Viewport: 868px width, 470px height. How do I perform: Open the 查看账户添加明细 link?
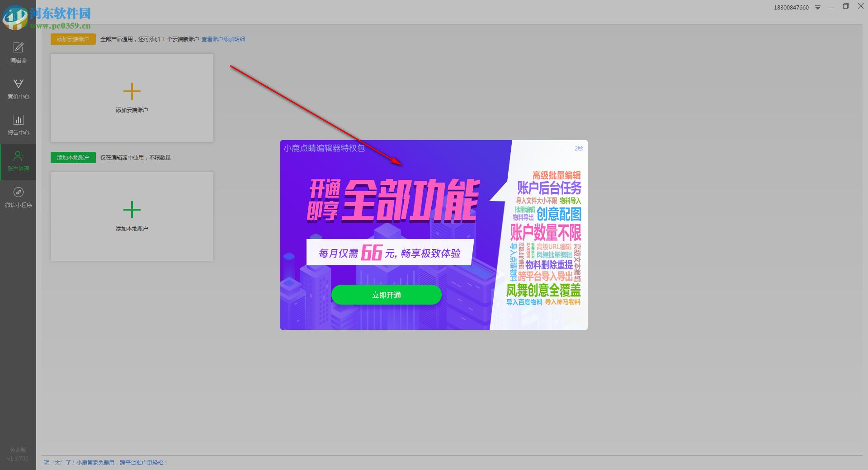pyautogui.click(x=223, y=39)
